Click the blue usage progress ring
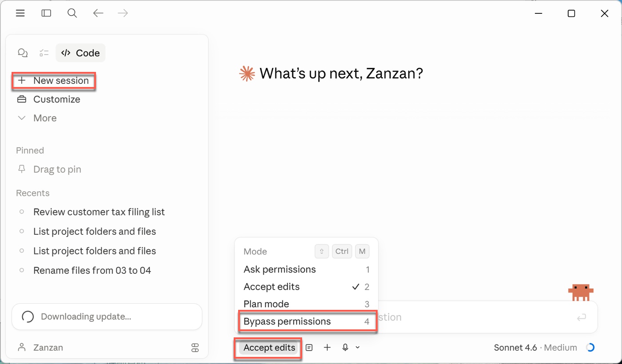This screenshot has height=364, width=622. point(590,348)
